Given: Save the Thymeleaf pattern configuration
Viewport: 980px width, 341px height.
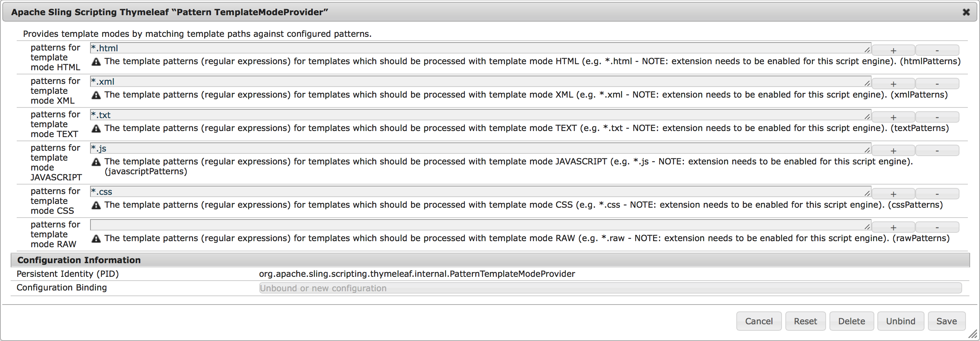Looking at the screenshot, I should pyautogui.click(x=947, y=320).
